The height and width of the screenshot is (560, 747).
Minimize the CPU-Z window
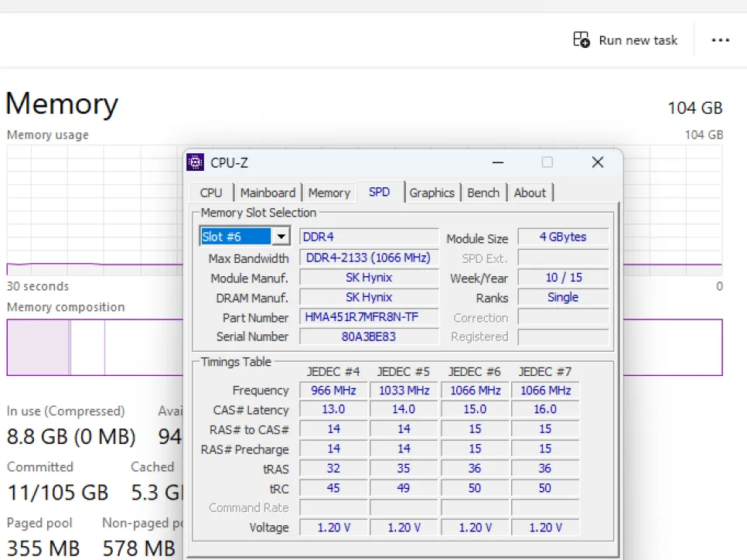(x=497, y=162)
